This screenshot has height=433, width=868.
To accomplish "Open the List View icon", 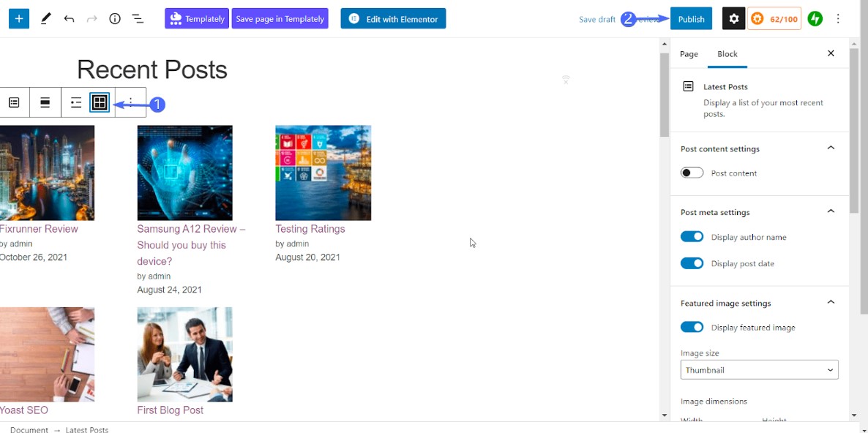I will tap(138, 19).
